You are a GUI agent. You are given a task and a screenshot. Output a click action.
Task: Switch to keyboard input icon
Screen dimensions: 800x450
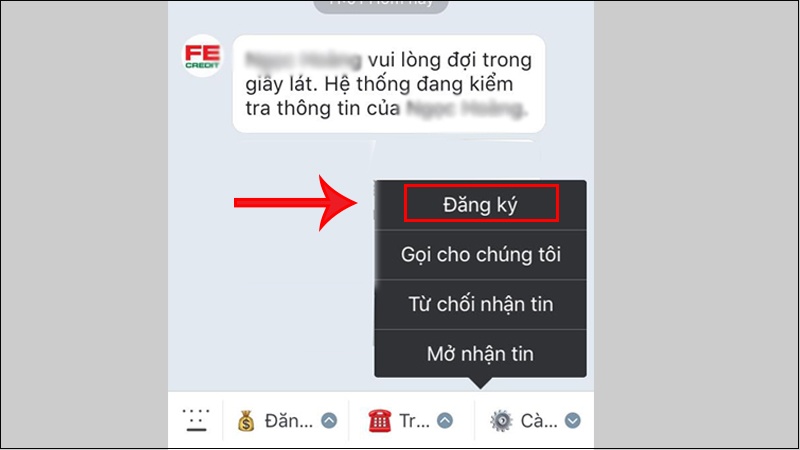click(x=196, y=420)
